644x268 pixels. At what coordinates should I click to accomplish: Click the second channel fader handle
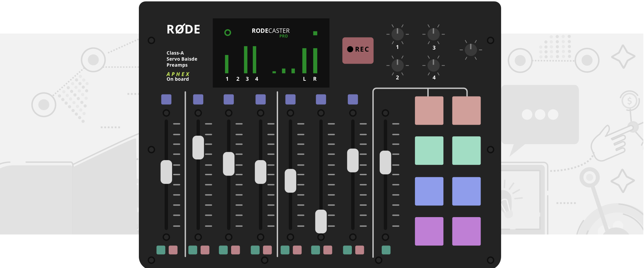[198, 147]
